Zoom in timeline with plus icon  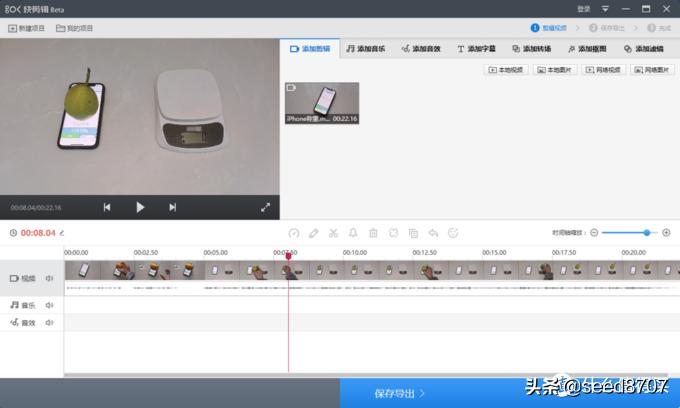coord(666,233)
